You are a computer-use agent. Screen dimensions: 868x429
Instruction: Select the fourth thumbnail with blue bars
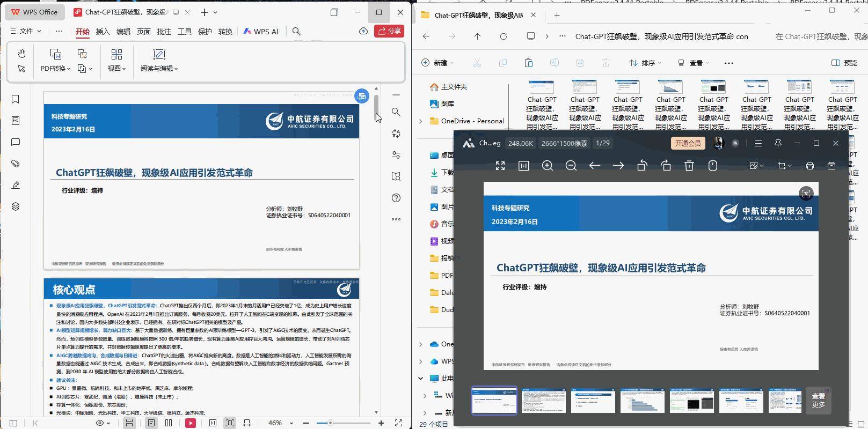click(x=643, y=401)
